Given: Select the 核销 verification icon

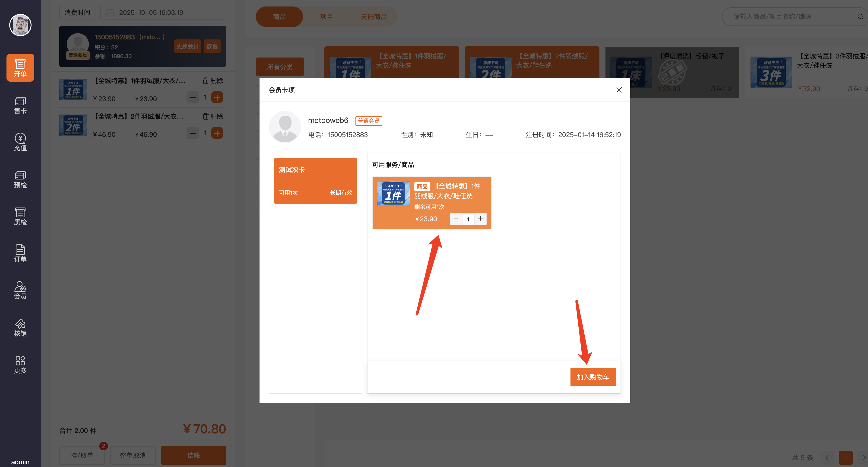Looking at the screenshot, I should 20,327.
